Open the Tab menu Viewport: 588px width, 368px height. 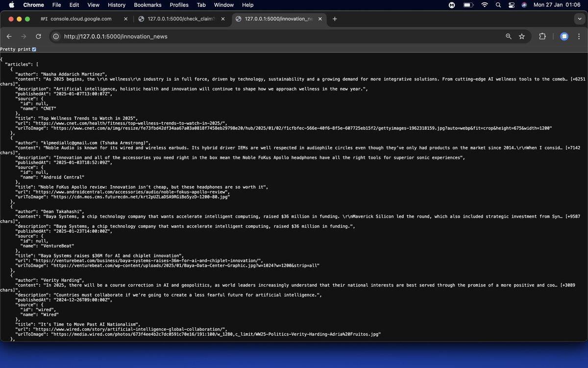201,5
